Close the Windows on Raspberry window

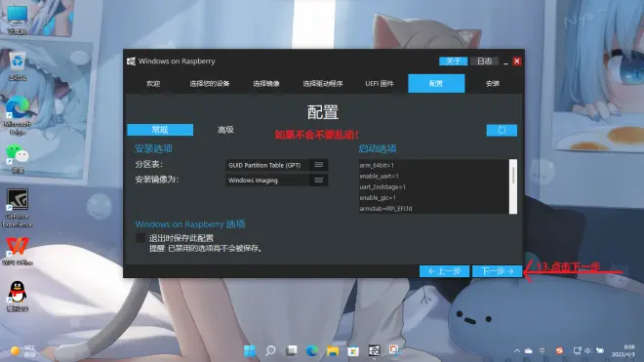point(517,61)
